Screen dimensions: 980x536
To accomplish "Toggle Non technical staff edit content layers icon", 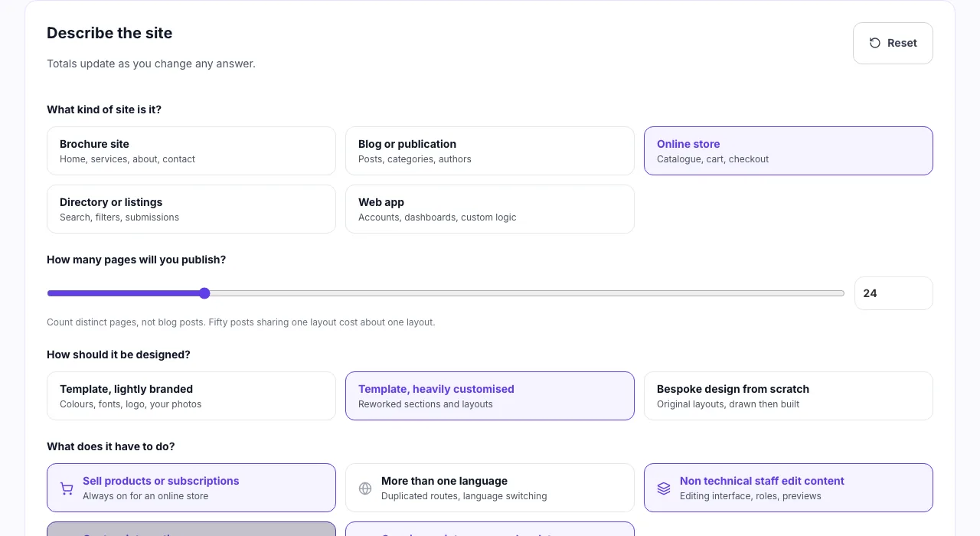I will 664,489.
